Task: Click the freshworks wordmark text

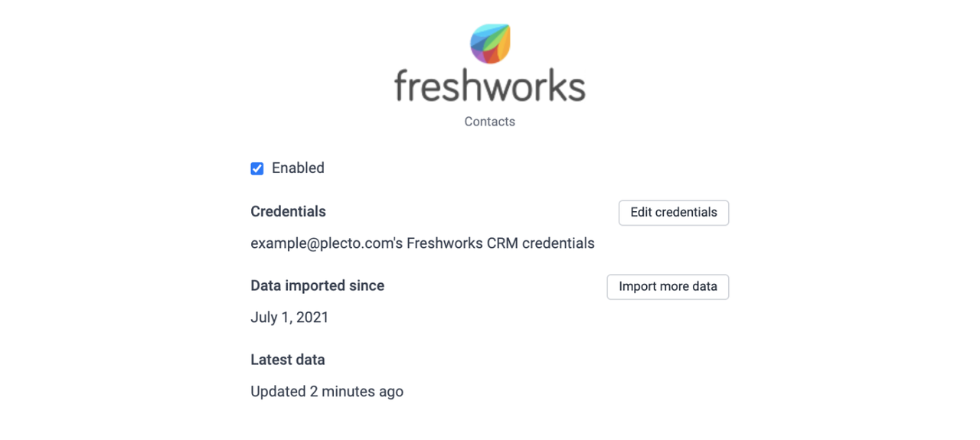Action: tap(490, 86)
